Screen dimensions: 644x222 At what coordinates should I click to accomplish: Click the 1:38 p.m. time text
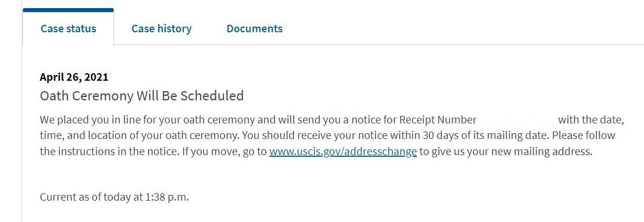167,197
